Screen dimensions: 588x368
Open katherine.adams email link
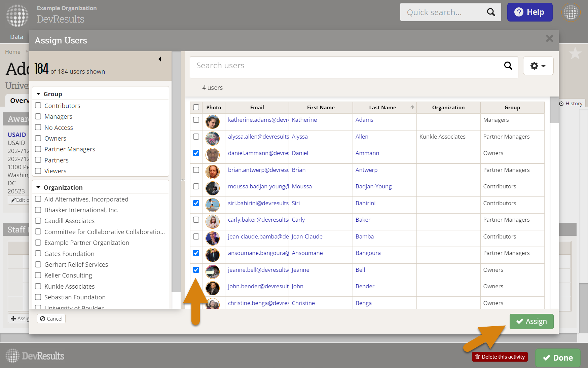258,120
